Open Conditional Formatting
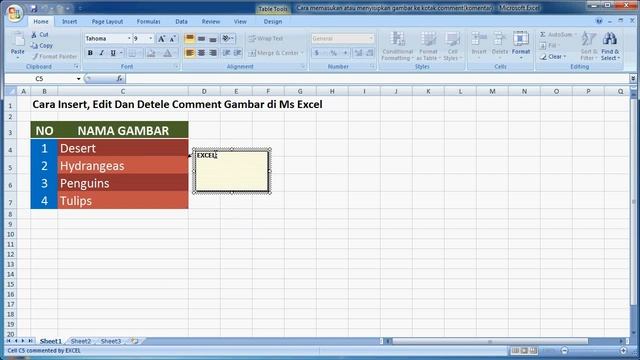Image resolution: width=640 pixels, height=360 pixels. pos(397,46)
